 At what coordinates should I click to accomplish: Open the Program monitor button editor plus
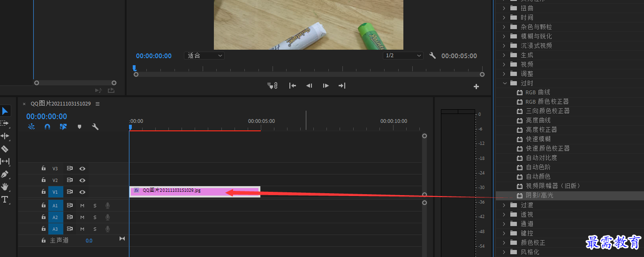(476, 86)
